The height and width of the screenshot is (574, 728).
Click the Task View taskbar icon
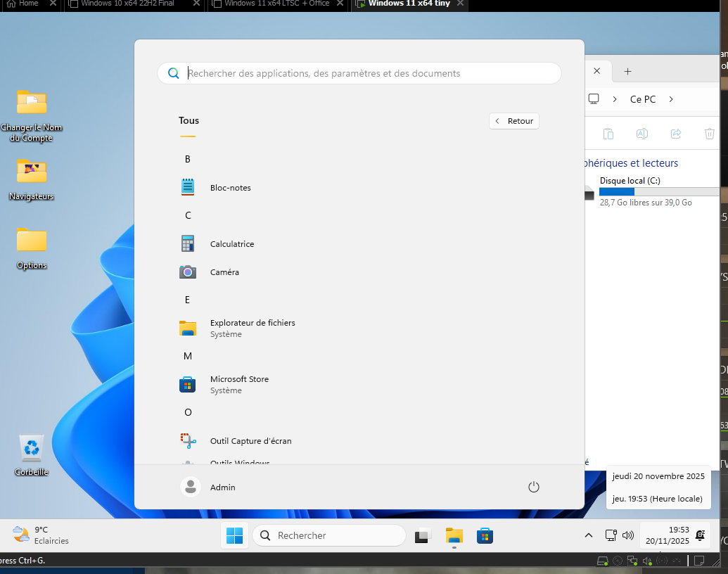pos(423,536)
